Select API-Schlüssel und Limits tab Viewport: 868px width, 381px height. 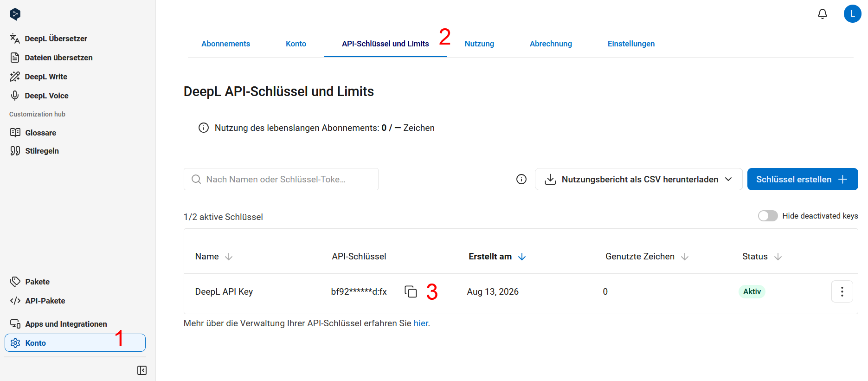point(385,44)
